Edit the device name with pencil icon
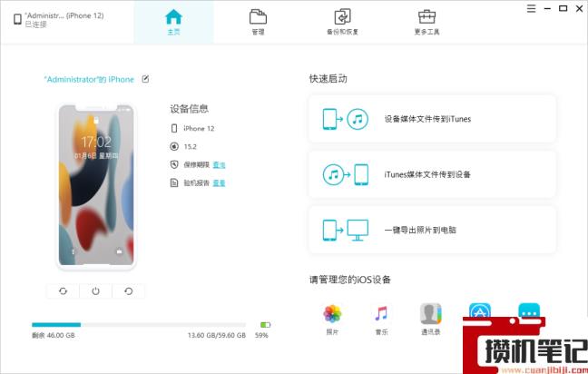Screen dimensions: 588x374 145,79
